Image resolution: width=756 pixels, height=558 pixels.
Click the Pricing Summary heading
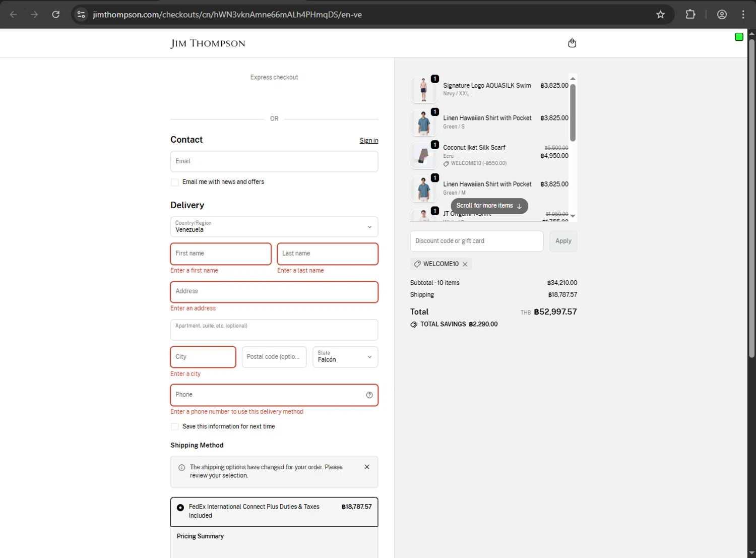pos(200,536)
